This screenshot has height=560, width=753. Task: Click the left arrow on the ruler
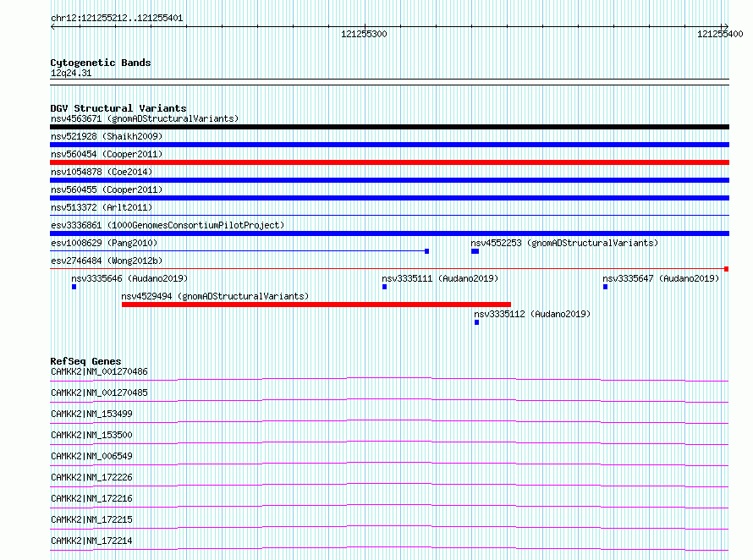[52, 27]
